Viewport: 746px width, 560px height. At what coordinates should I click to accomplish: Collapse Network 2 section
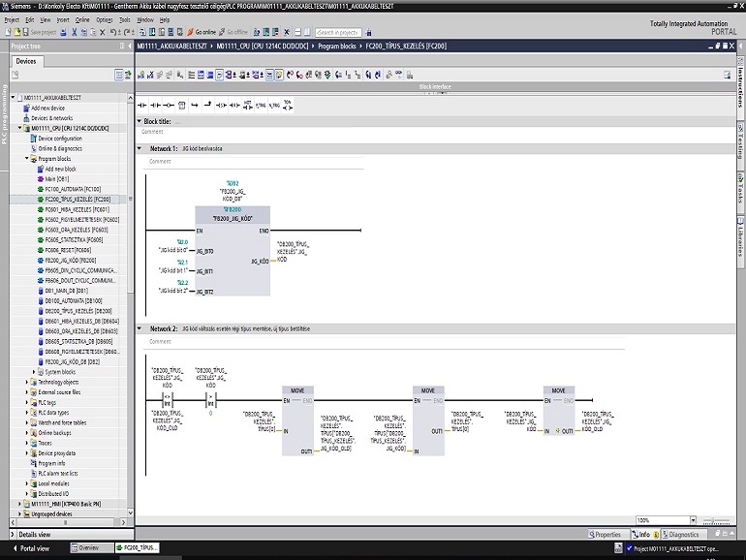point(140,328)
